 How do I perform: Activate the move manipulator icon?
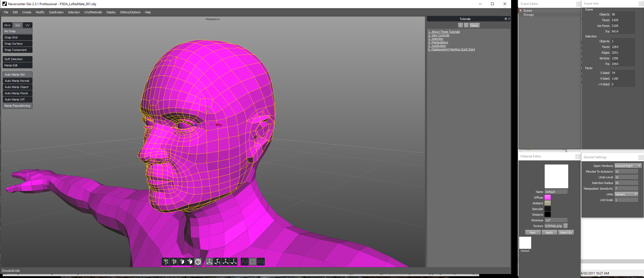[x=209, y=262]
